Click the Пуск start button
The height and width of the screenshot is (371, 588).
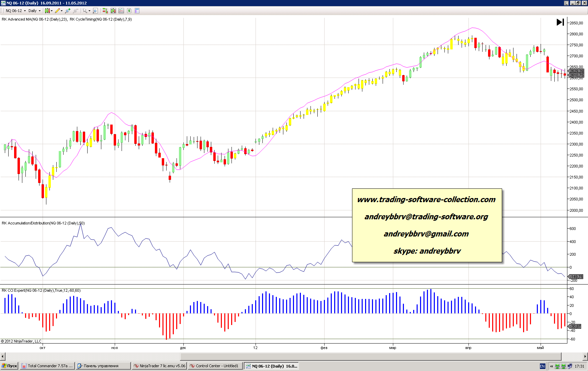(x=9, y=366)
